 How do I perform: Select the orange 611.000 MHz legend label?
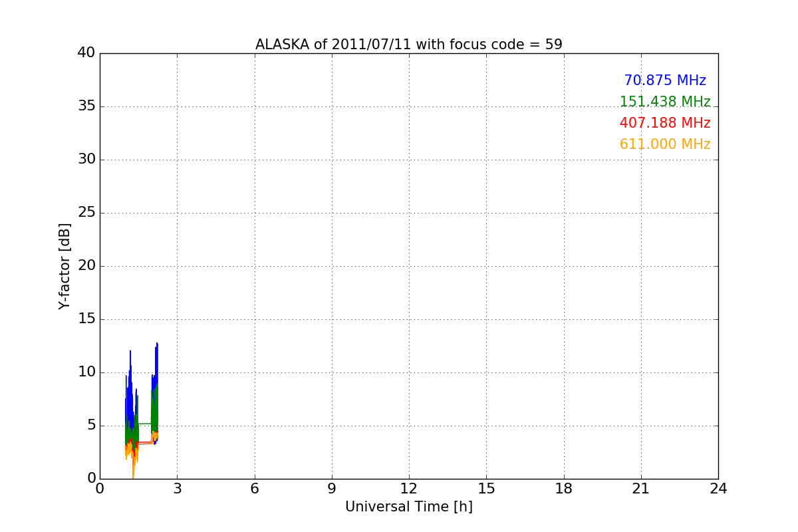click(665, 144)
